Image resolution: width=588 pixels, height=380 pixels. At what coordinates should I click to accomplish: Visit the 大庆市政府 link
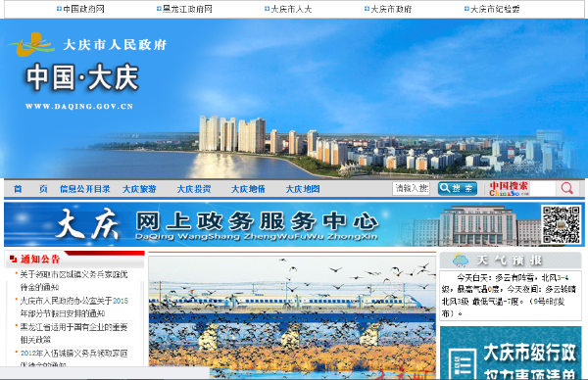point(391,9)
